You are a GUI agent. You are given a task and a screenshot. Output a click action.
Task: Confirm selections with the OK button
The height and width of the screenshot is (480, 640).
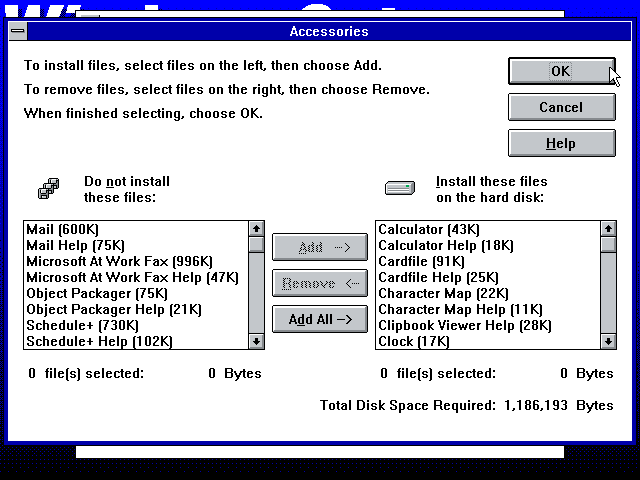tap(562, 71)
